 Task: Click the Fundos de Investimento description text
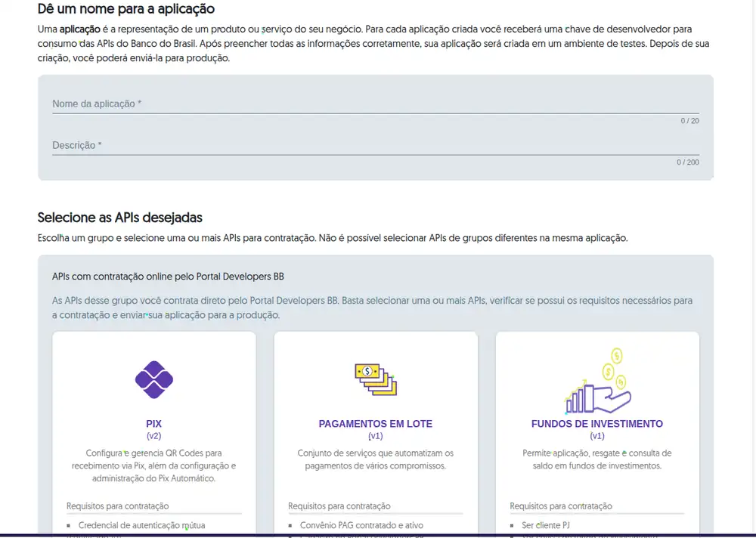coord(597,459)
